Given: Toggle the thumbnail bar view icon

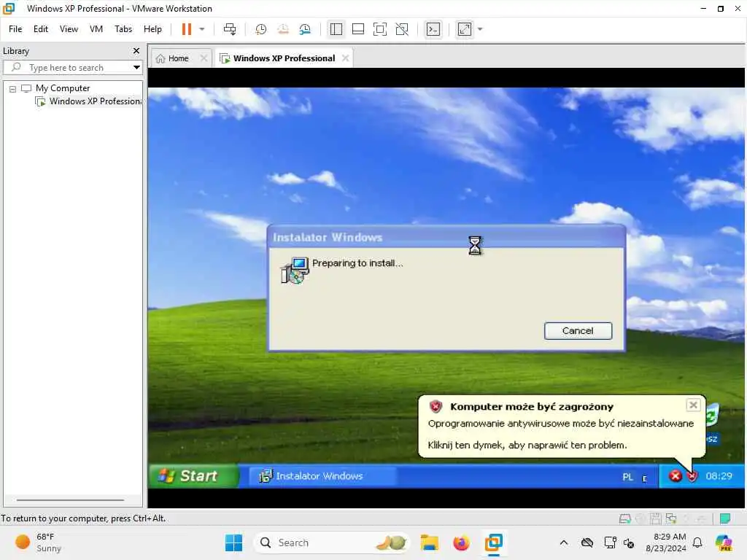Looking at the screenshot, I should coord(357,29).
